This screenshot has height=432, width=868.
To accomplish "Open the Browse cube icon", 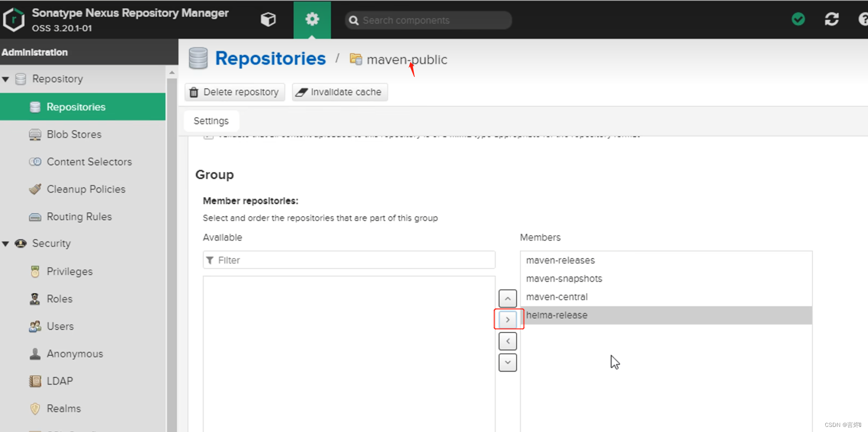I will 268,19.
